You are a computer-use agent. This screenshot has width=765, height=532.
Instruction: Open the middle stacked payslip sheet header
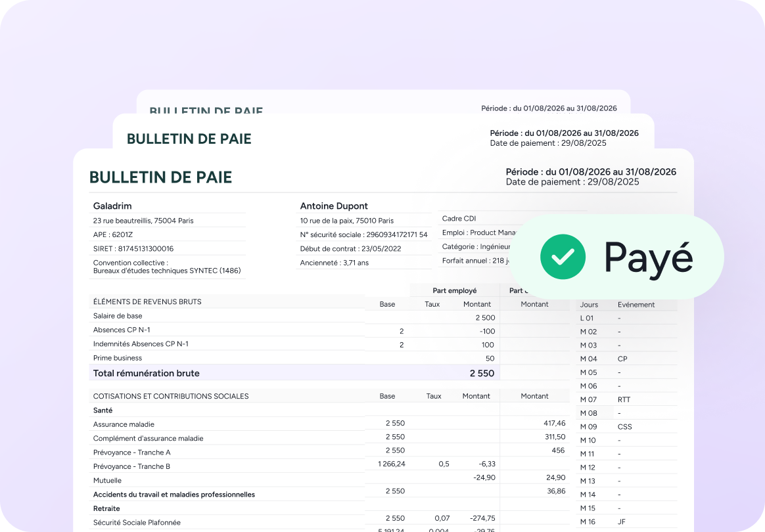[189, 139]
